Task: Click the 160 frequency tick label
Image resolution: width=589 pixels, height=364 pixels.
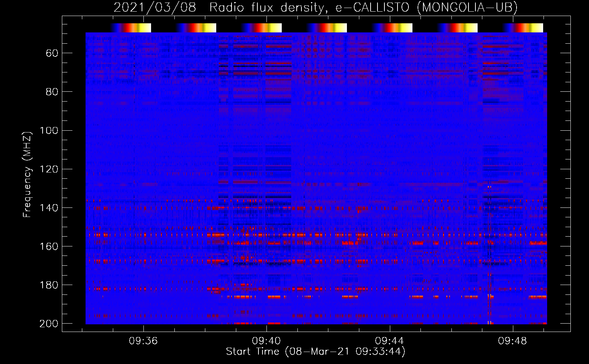Action: coord(49,246)
